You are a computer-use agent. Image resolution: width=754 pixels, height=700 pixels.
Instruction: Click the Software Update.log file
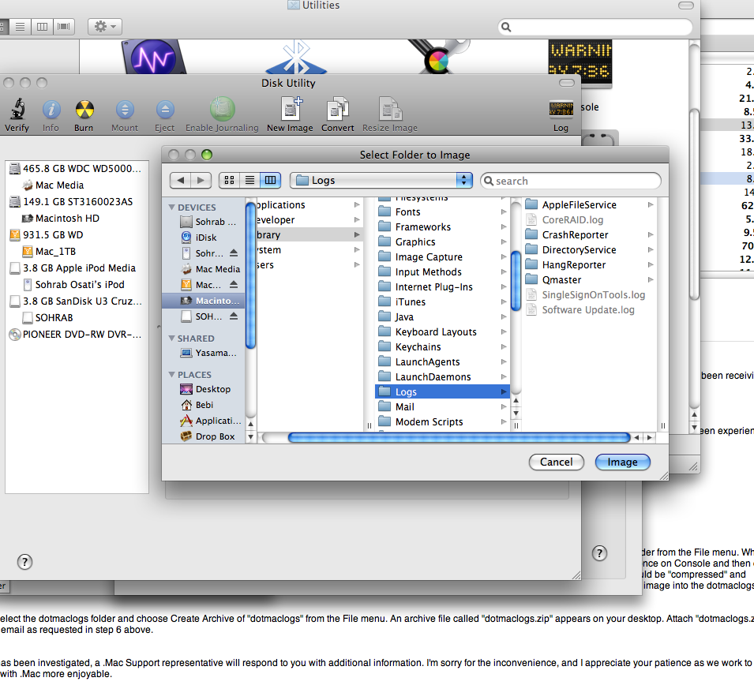tap(590, 310)
